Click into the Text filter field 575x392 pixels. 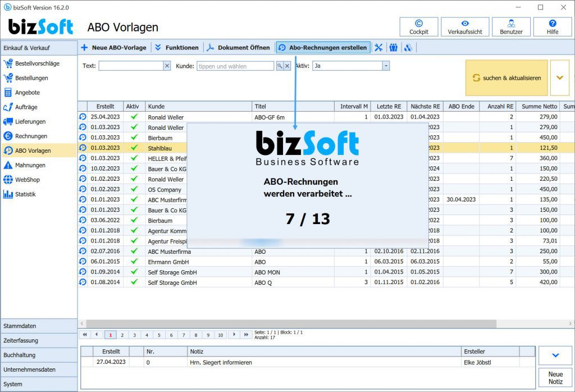[x=131, y=66]
